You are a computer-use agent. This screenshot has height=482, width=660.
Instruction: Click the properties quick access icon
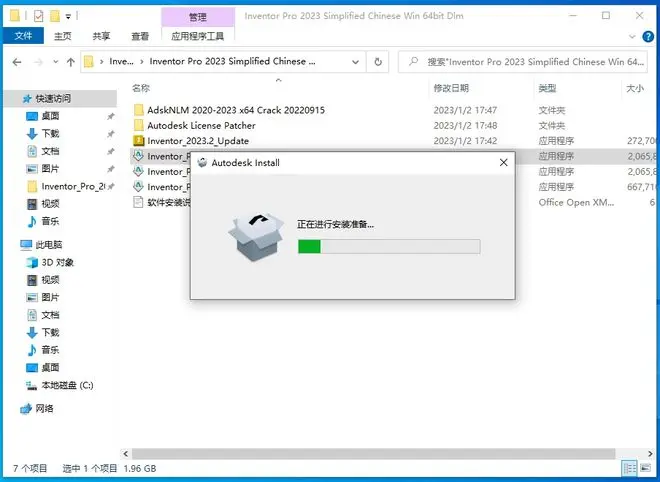(x=38, y=16)
